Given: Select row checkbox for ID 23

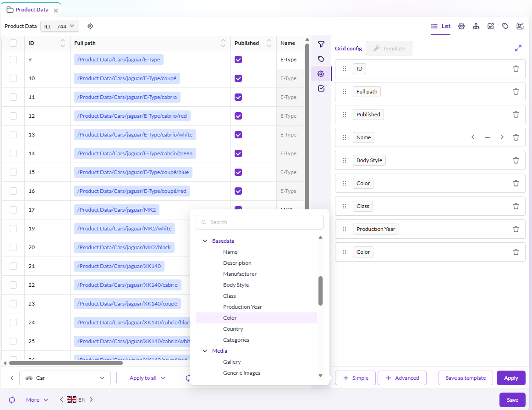Looking at the screenshot, I should [13, 304].
